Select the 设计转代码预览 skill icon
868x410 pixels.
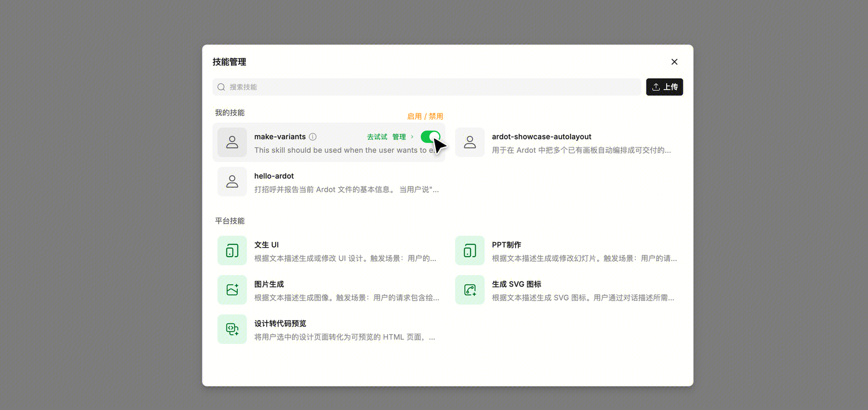click(232, 329)
